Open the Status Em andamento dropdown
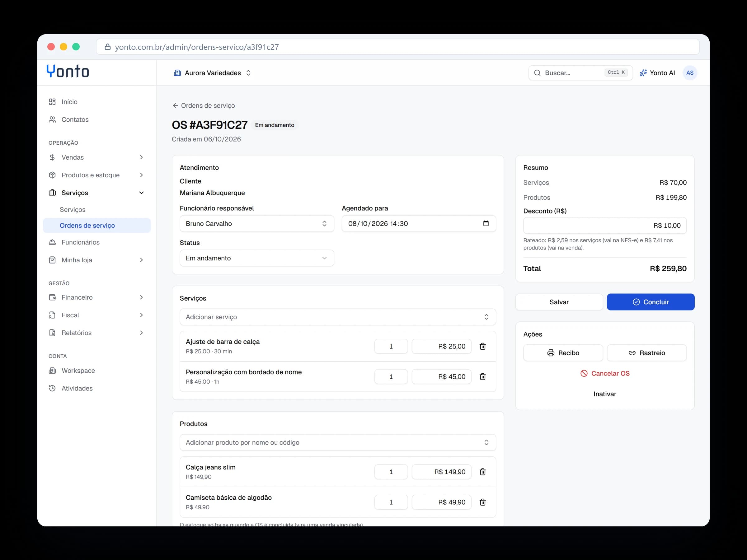This screenshot has width=747, height=560. pos(257,258)
